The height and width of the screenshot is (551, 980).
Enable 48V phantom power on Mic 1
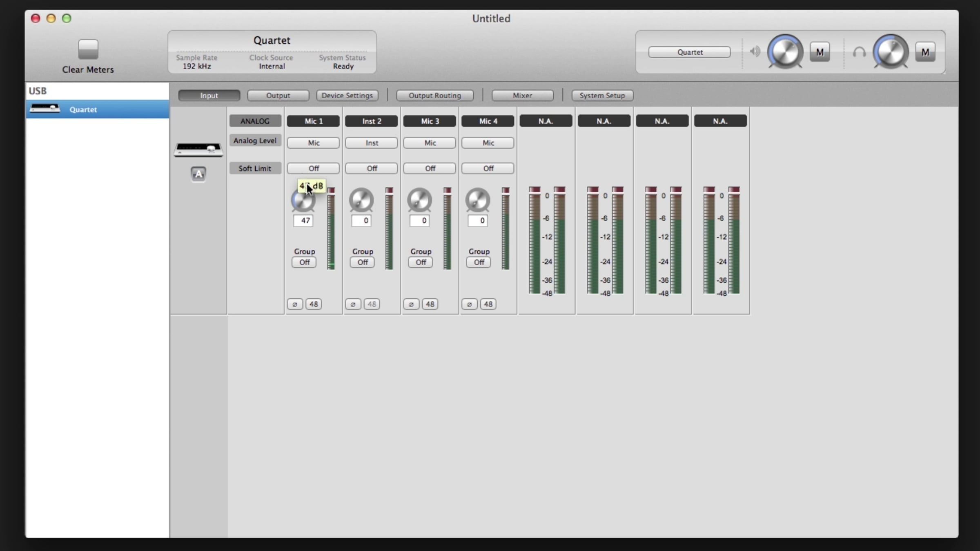pyautogui.click(x=314, y=304)
